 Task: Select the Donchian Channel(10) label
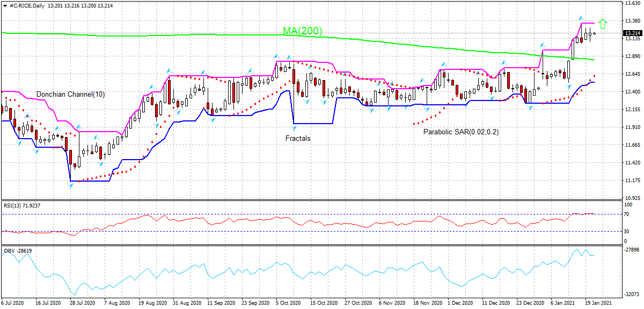[70, 95]
